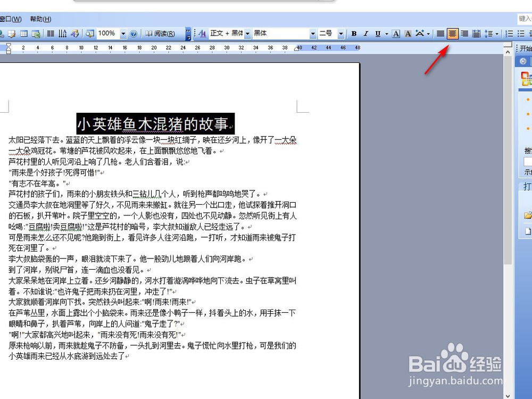The image size is (532, 399).
Task: Click the Document Map icon
Action: click(x=90, y=34)
